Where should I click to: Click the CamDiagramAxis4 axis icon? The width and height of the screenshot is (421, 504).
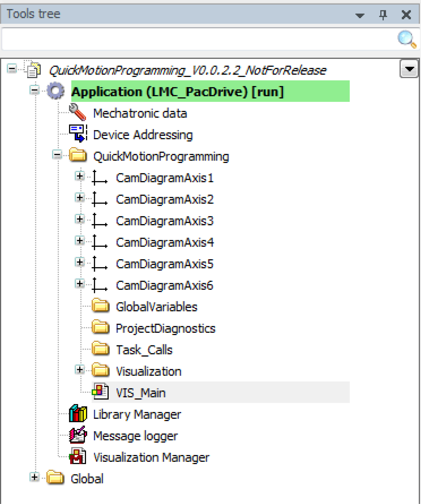tap(100, 242)
